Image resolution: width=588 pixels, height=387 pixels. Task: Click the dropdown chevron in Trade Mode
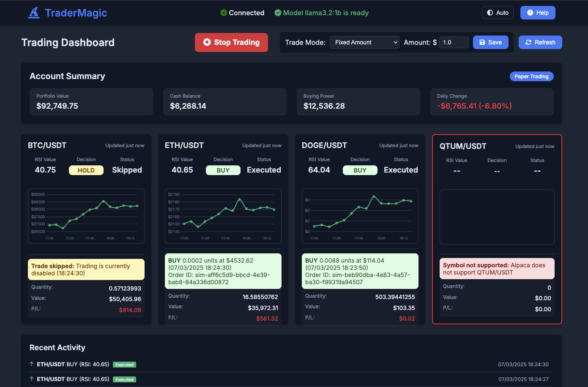pyautogui.click(x=395, y=42)
